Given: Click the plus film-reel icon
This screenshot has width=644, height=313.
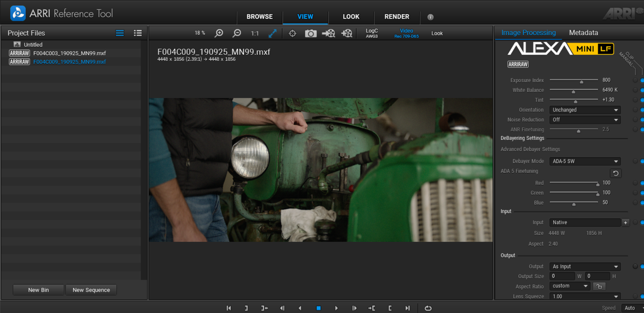Looking at the screenshot, I should pyautogui.click(x=347, y=33).
